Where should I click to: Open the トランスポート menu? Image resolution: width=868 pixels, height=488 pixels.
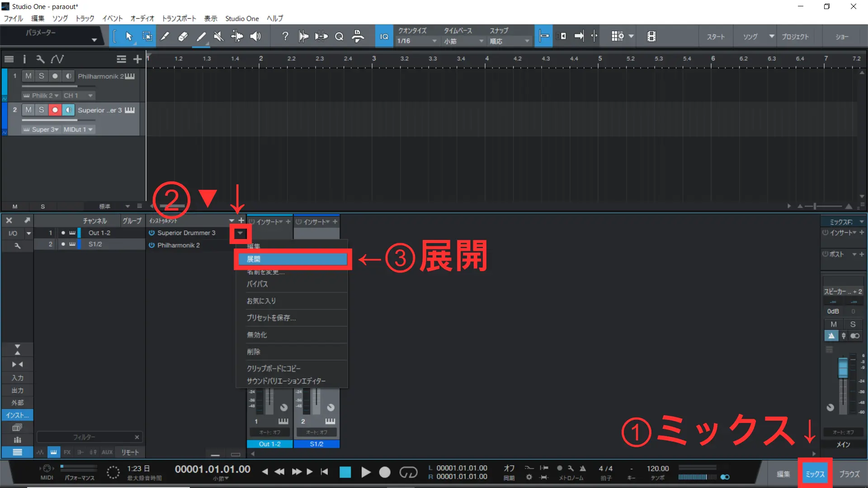[x=179, y=19]
